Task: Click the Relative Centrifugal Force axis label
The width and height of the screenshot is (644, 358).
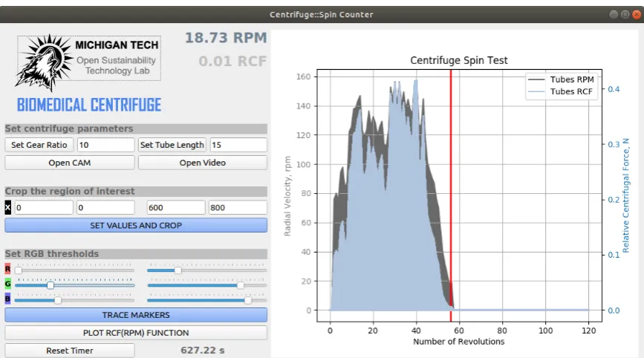Action: point(625,195)
